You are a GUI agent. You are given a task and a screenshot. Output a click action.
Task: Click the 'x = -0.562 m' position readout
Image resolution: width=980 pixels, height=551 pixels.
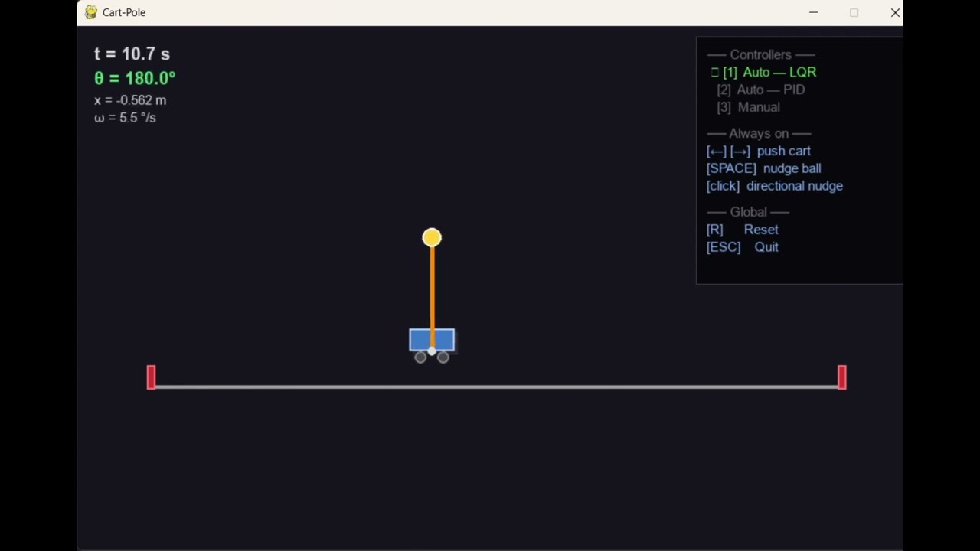(x=130, y=100)
